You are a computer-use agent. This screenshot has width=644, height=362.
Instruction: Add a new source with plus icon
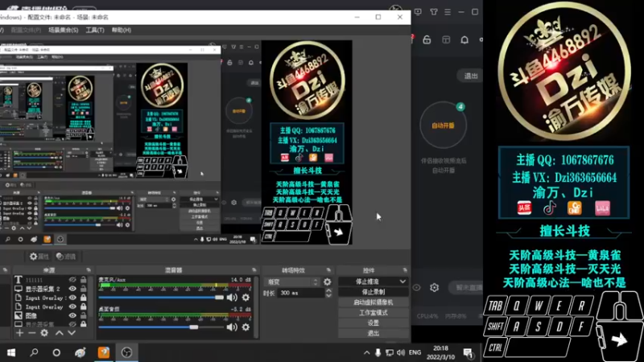(x=19, y=333)
